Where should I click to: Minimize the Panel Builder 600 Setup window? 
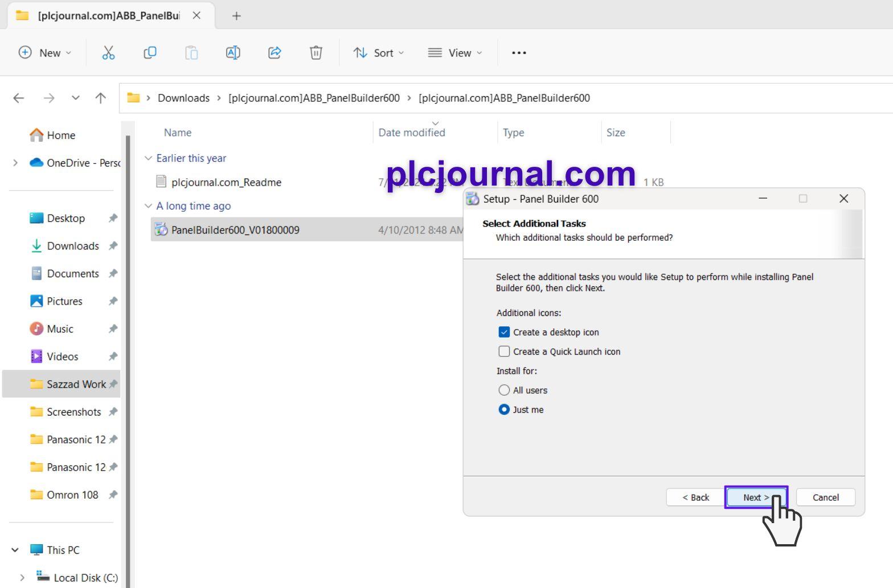pyautogui.click(x=763, y=199)
